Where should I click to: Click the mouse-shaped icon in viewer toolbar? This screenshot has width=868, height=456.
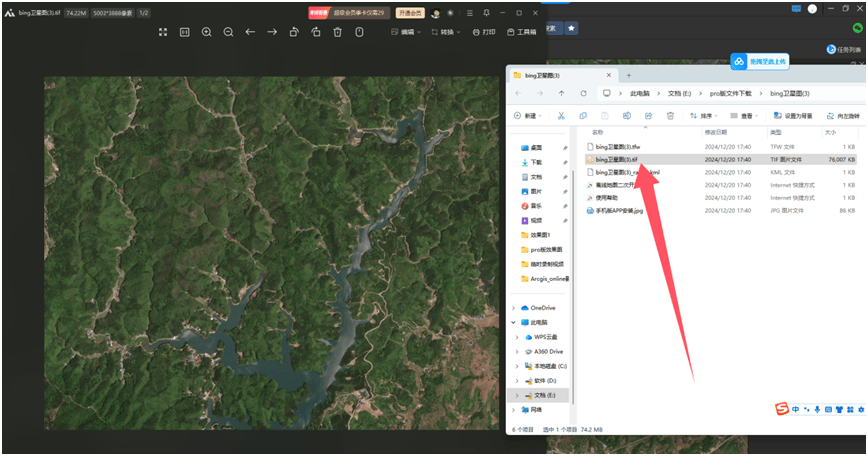[359, 32]
